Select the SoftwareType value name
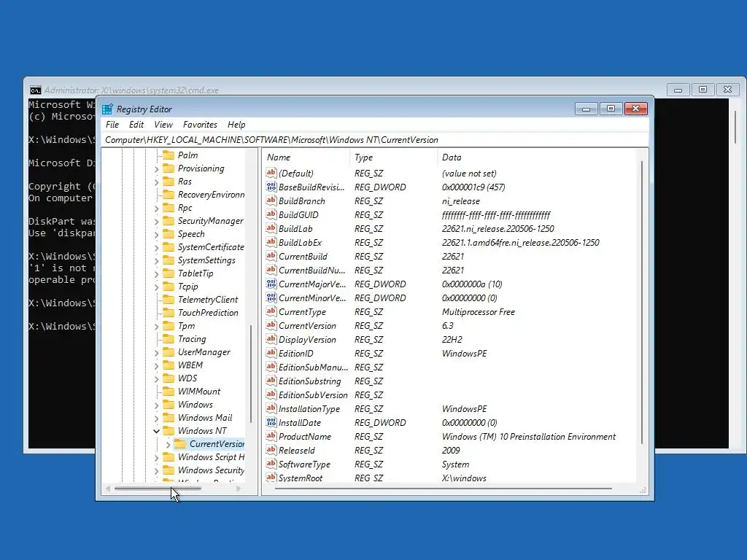The width and height of the screenshot is (747, 560). coord(304,464)
